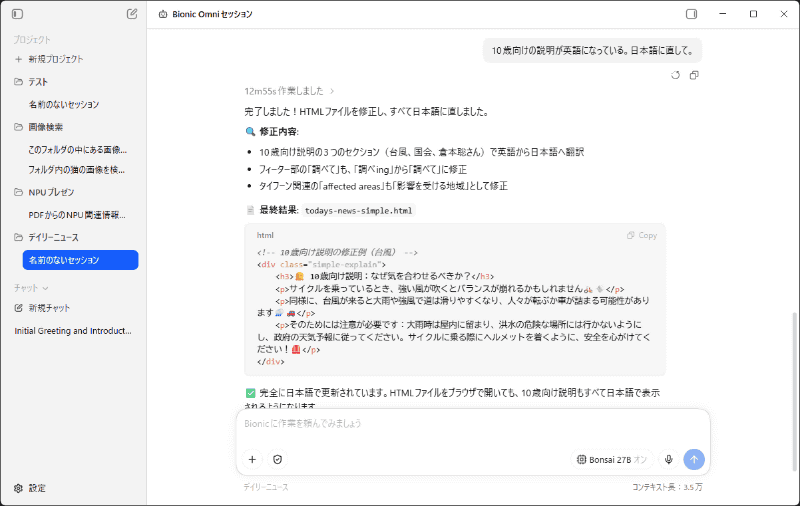The height and width of the screenshot is (506, 800).
Task: Toggle the left sidebar panel icon
Action: coord(17,14)
